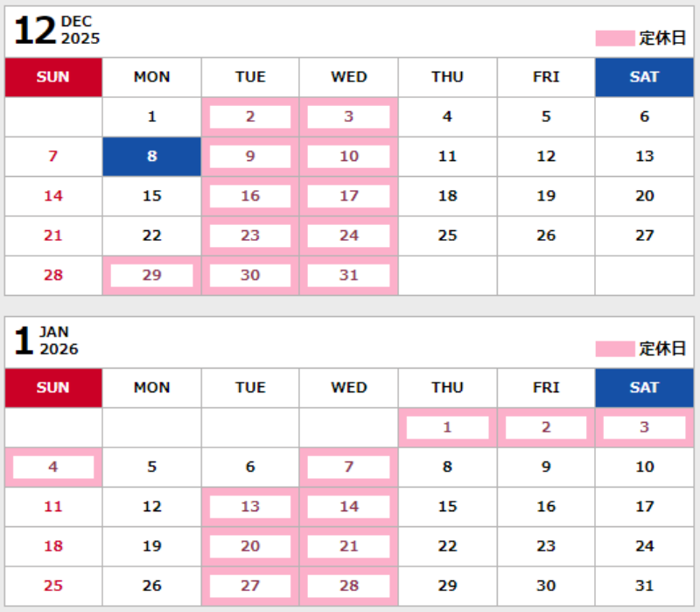Click the 1 JAN 2026 month title
The width and height of the screenshot is (700, 612).
(47, 341)
